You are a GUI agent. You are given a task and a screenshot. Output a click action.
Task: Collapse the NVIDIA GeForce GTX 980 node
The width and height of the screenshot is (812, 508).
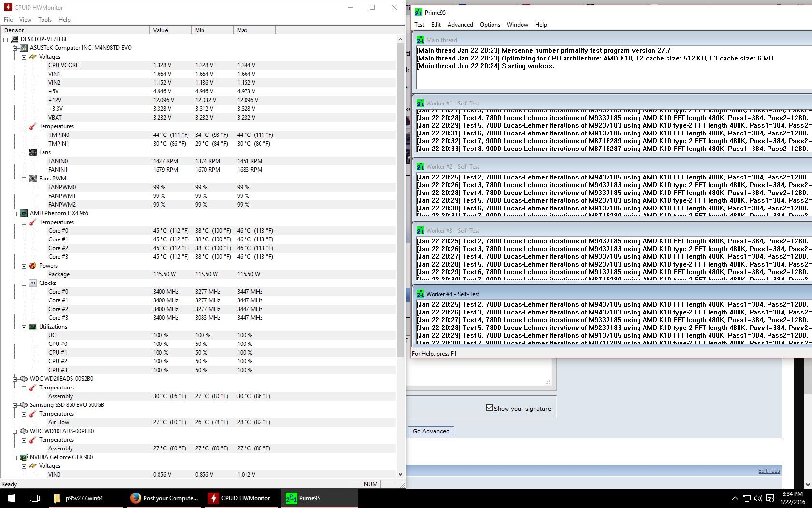click(x=14, y=457)
